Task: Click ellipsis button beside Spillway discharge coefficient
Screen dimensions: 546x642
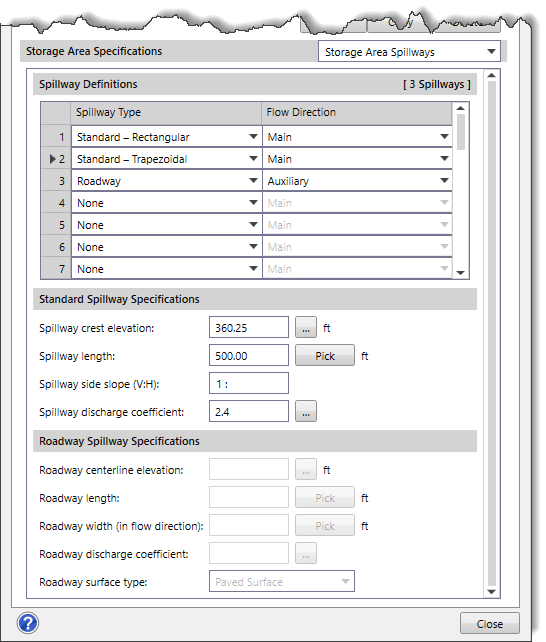Action: [x=306, y=411]
